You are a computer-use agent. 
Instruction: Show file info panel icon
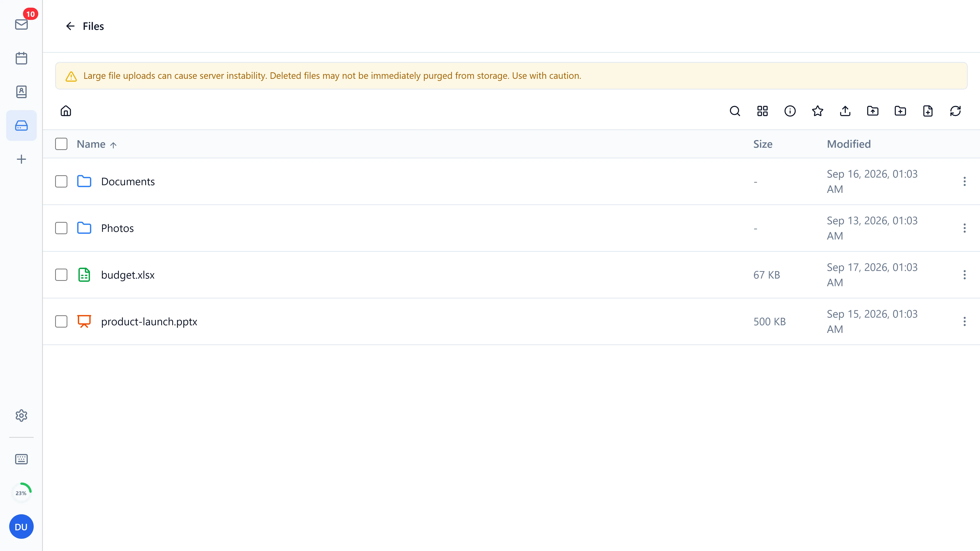pyautogui.click(x=790, y=111)
